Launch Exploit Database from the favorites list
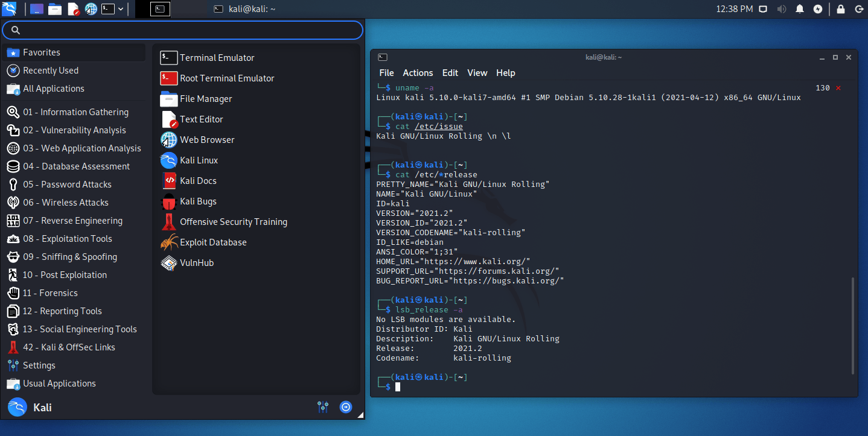The width and height of the screenshot is (868, 436). tap(212, 242)
